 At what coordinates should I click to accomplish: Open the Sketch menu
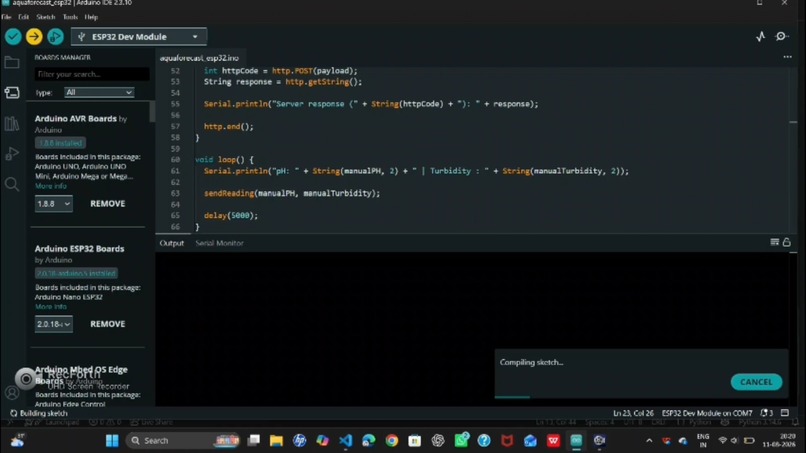[x=46, y=17]
